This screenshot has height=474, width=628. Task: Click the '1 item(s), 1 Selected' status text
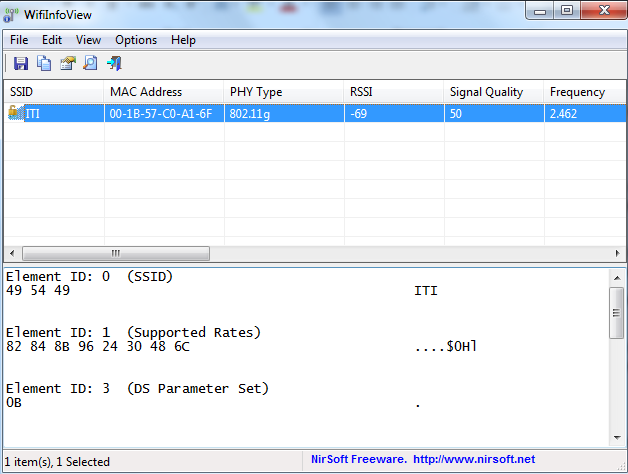[x=57, y=462]
